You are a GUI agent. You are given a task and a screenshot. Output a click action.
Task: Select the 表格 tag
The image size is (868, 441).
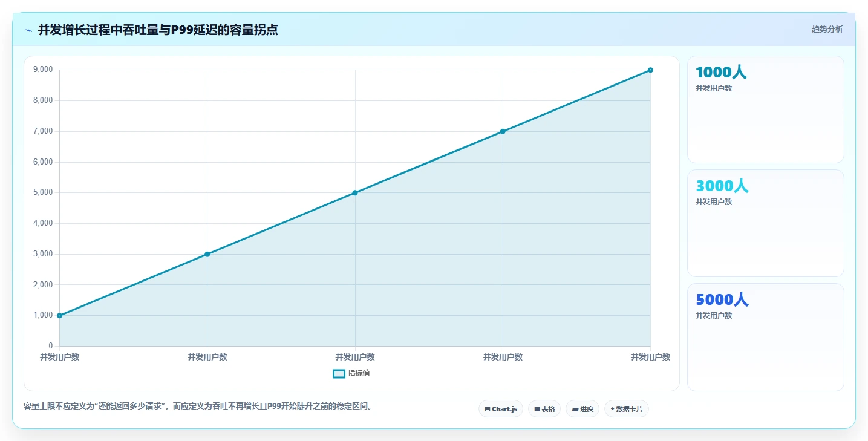pos(544,409)
